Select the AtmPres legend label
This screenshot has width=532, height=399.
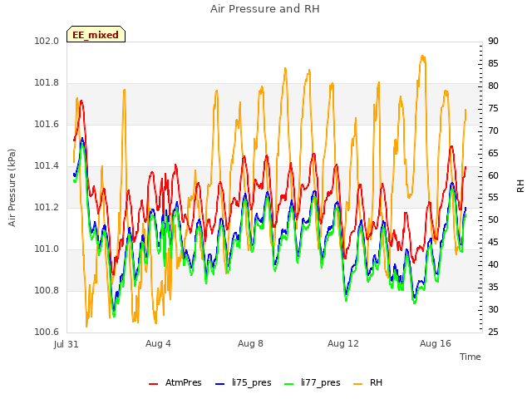(183, 382)
